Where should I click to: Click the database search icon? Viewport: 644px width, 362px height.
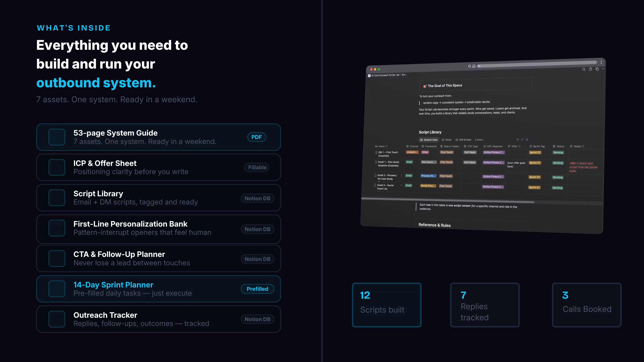527,139
